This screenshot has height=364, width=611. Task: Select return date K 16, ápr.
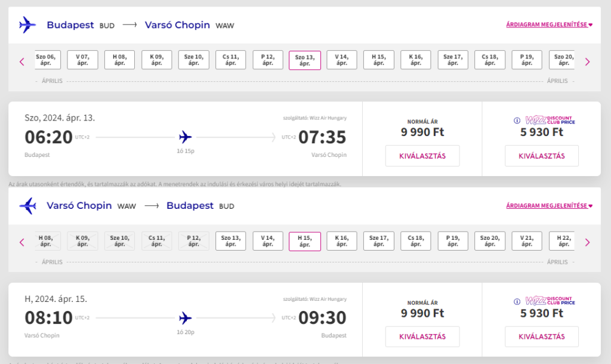click(x=342, y=241)
